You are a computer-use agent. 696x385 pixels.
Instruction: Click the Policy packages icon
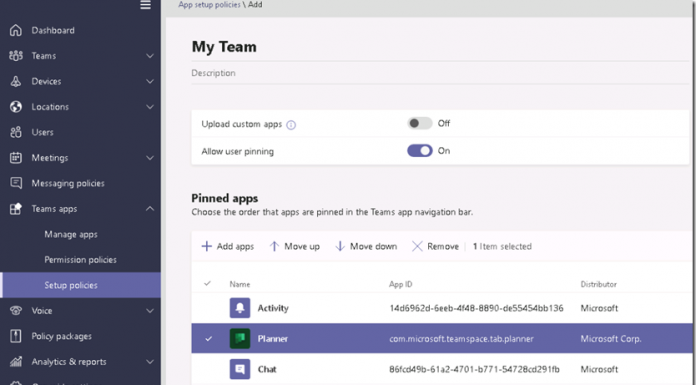tap(16, 336)
